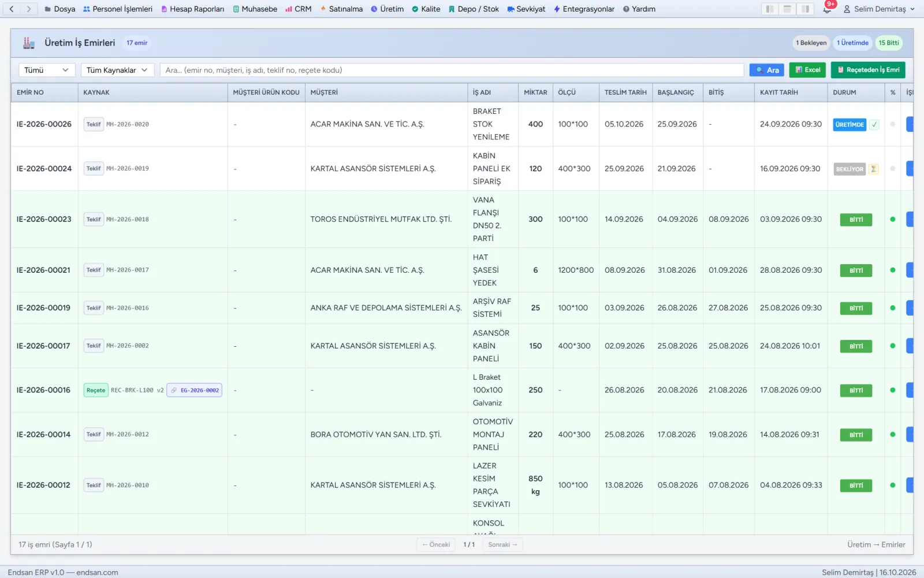The width and height of the screenshot is (924, 578).
Task: Click the checkmark icon beside ÜRETİMDE status
Action: click(874, 124)
